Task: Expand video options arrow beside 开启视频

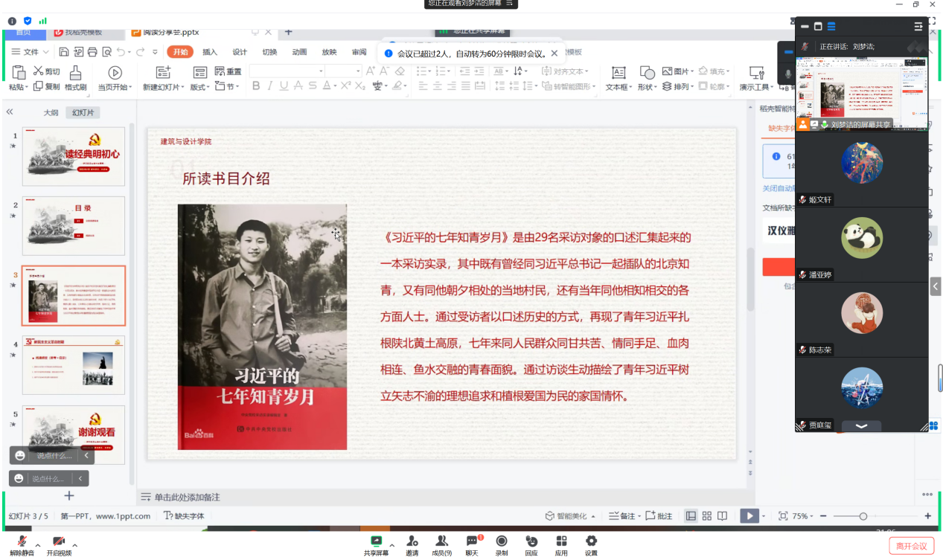Action: tap(74, 545)
